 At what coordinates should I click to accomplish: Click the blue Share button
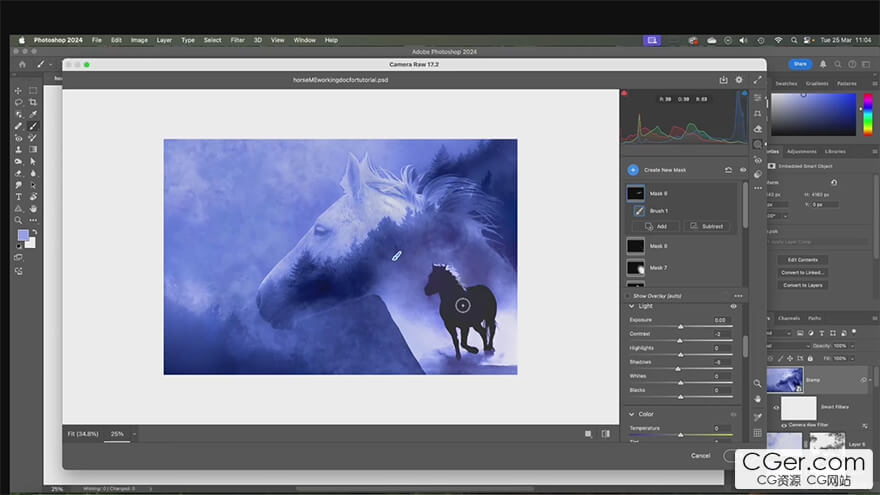[x=800, y=64]
